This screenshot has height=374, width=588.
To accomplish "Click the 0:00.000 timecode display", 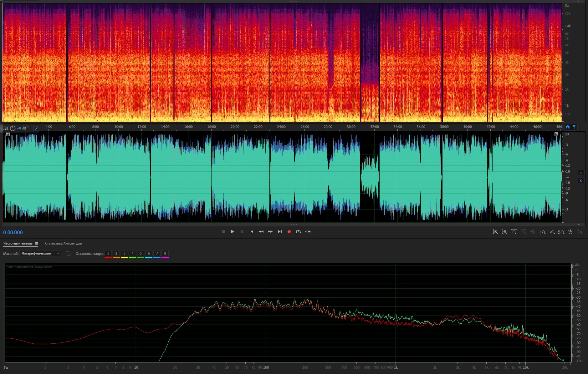I will 13,232.
